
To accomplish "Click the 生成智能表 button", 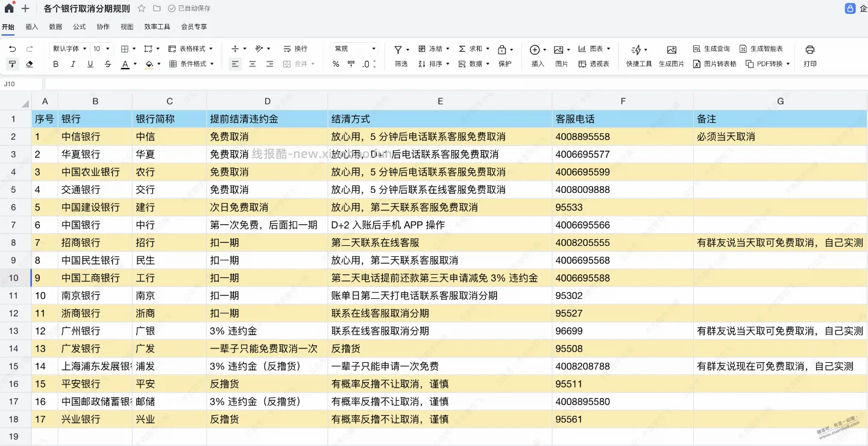I will (x=761, y=49).
